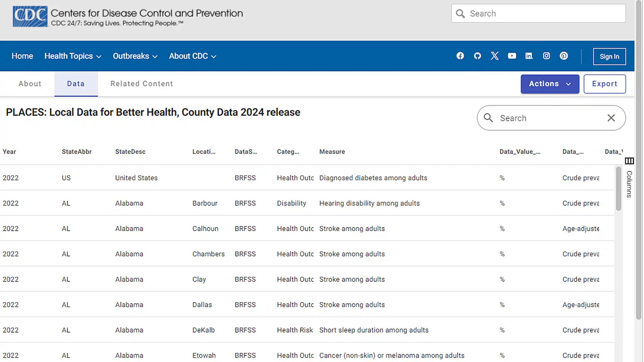This screenshot has width=644, height=362.
Task: Clear the dataset search with the X icon
Action: pos(611,118)
